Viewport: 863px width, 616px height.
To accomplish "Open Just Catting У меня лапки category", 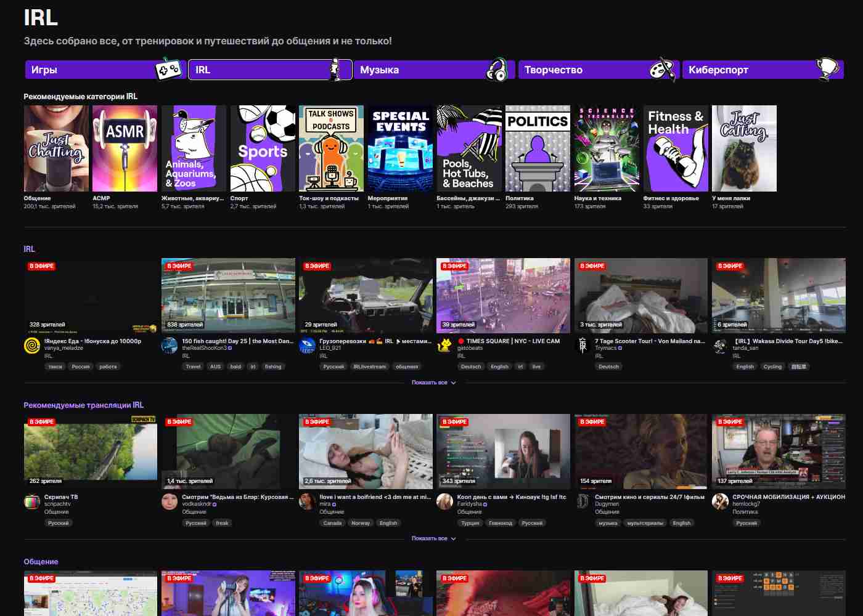I will (744, 148).
